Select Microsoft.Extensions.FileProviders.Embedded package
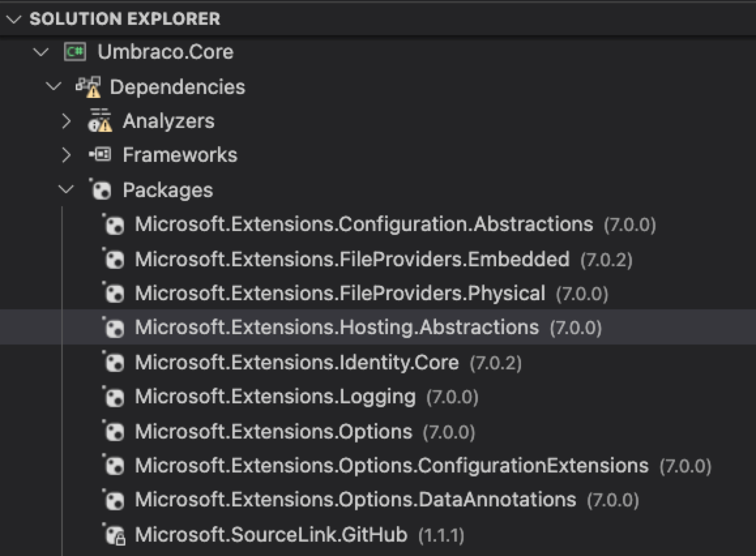Viewport: 756px width, 556px height. [353, 258]
